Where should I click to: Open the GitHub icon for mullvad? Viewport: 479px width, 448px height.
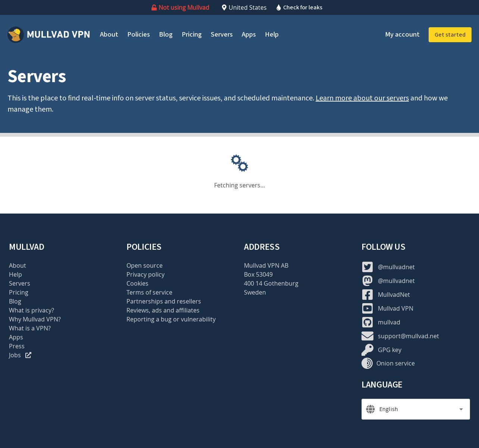[x=367, y=322]
